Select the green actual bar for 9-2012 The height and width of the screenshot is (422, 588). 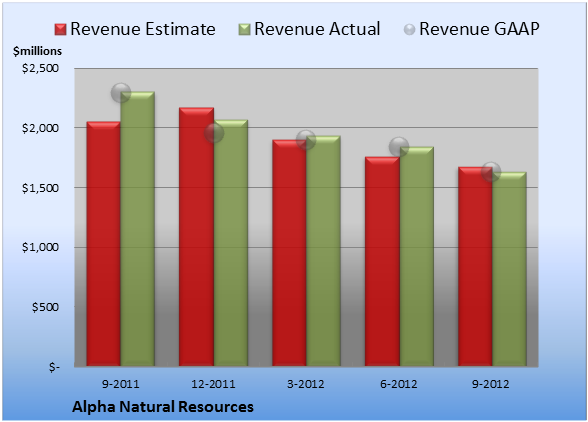pyautogui.click(x=509, y=269)
